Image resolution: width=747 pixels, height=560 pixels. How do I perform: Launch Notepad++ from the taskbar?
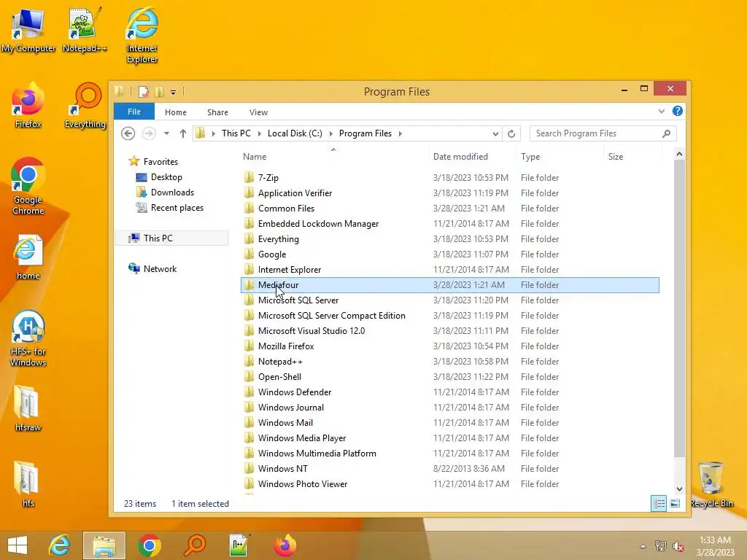tap(239, 545)
